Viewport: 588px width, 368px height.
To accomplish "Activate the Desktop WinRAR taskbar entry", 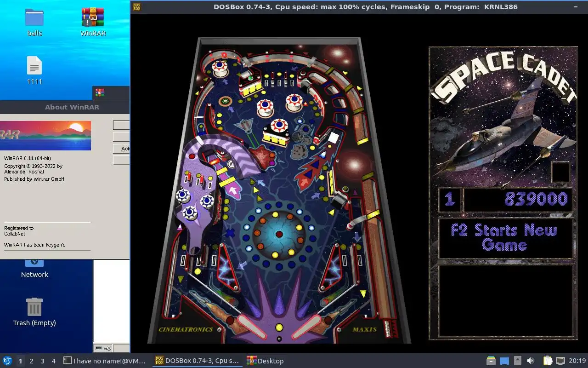I will click(x=266, y=361).
